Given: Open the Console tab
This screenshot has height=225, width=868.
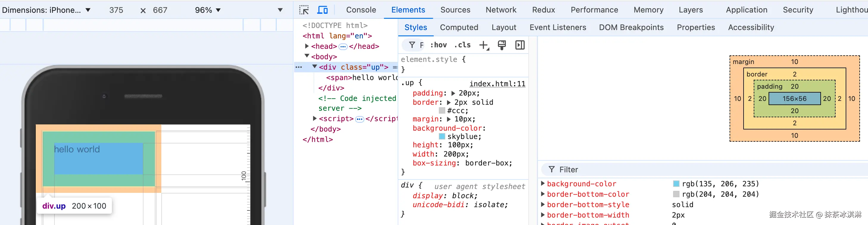Looking at the screenshot, I should coord(361,10).
